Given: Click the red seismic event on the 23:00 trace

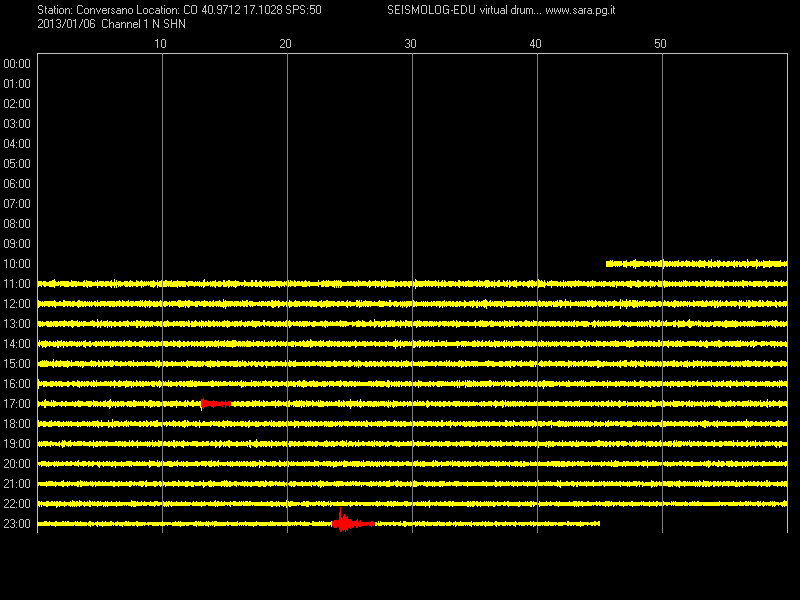Looking at the screenshot, I should click(353, 521).
